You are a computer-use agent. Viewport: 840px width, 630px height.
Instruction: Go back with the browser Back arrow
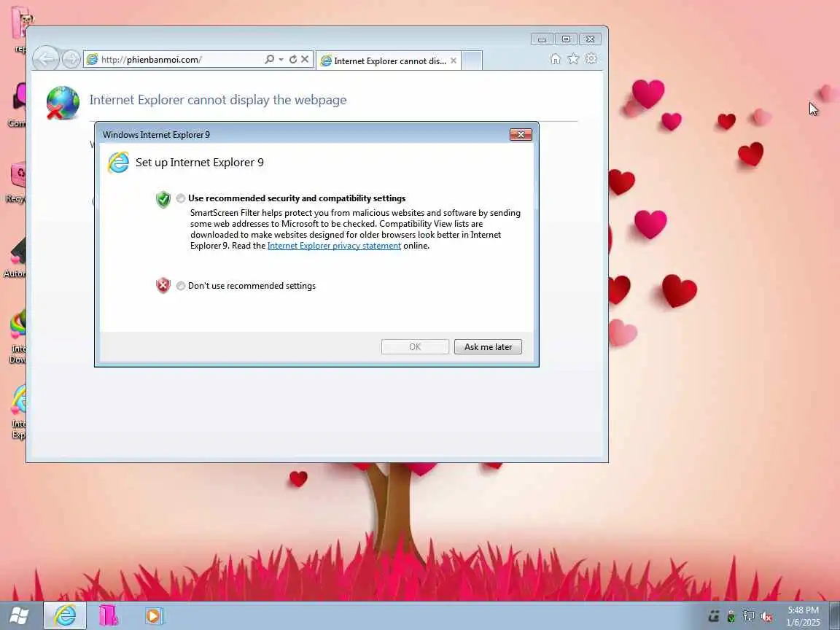point(46,59)
